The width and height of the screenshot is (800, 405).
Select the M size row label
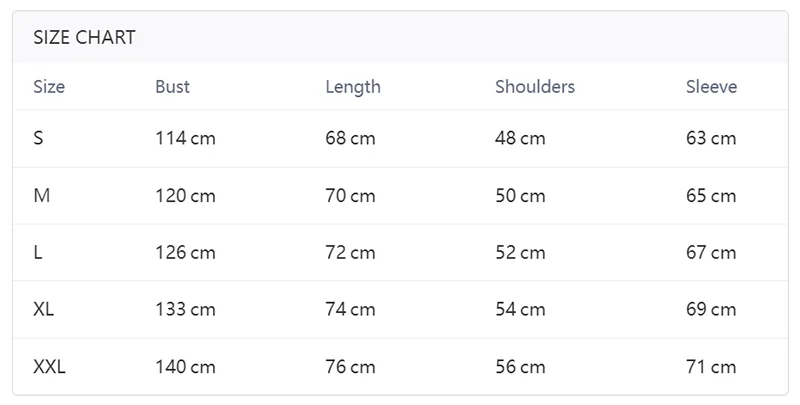41,196
